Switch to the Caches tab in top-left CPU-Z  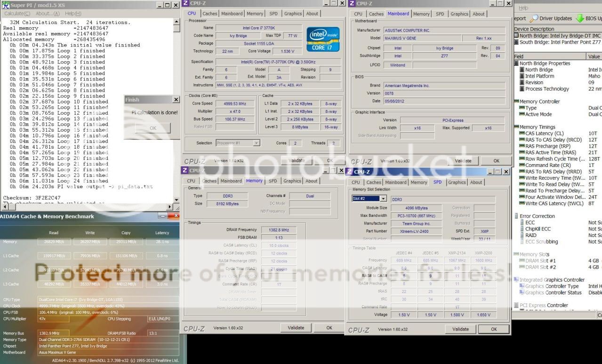pos(210,14)
